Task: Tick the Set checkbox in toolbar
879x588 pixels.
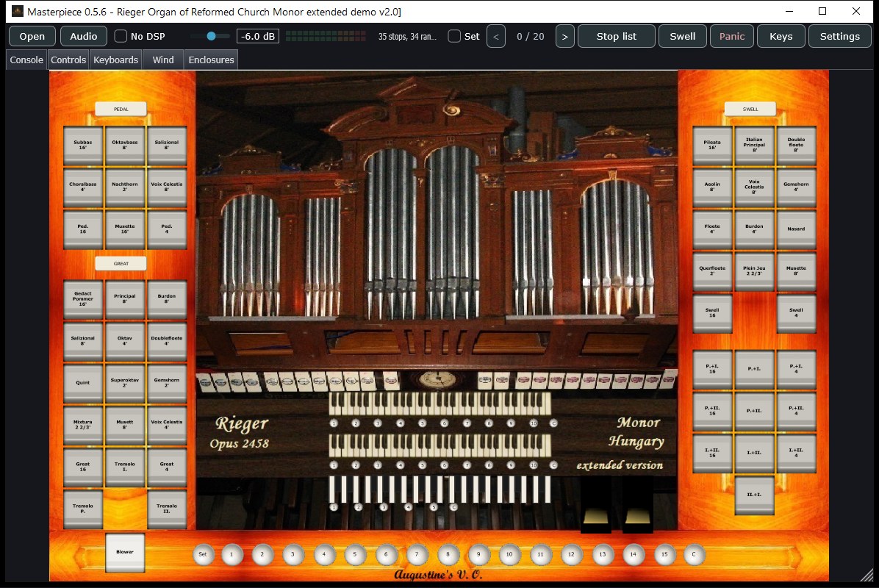Action: click(x=455, y=37)
